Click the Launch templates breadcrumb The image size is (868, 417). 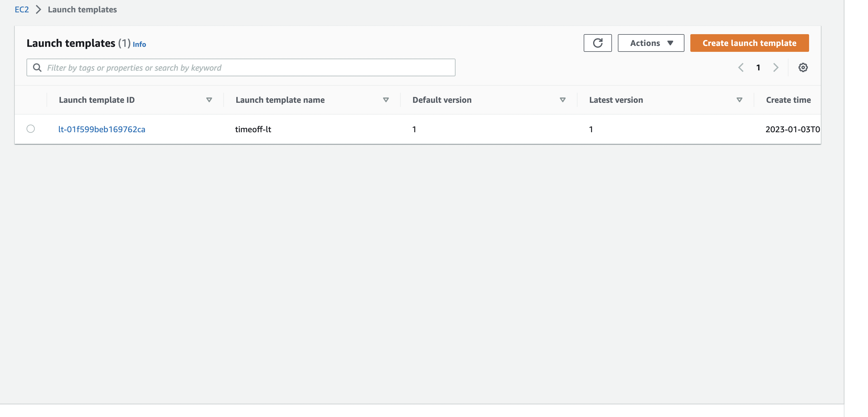pos(82,9)
